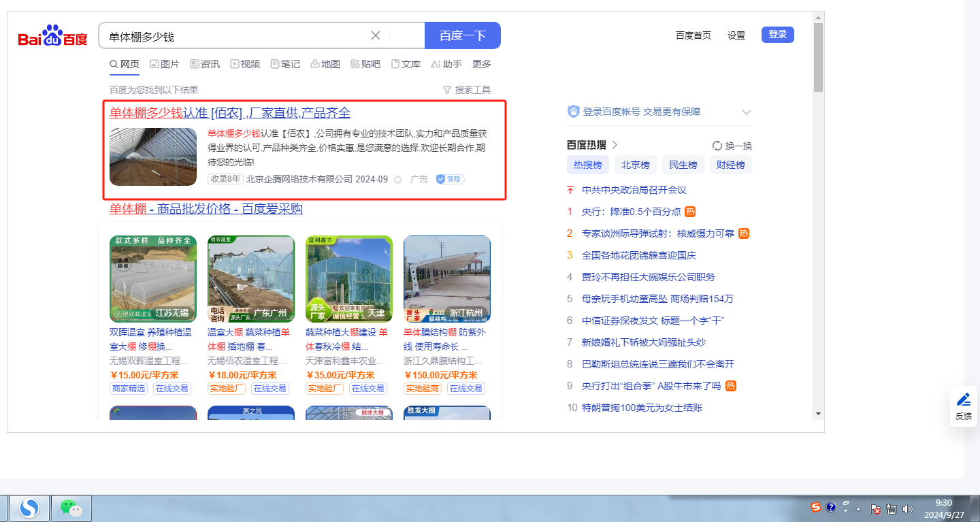
Task: Open the WeChat taskbar icon
Action: 71,508
